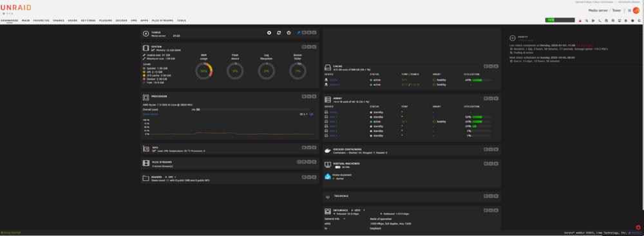The width and height of the screenshot is (644, 236).
Task: Click the Parity heartbeat icon
Action: click(x=513, y=38)
